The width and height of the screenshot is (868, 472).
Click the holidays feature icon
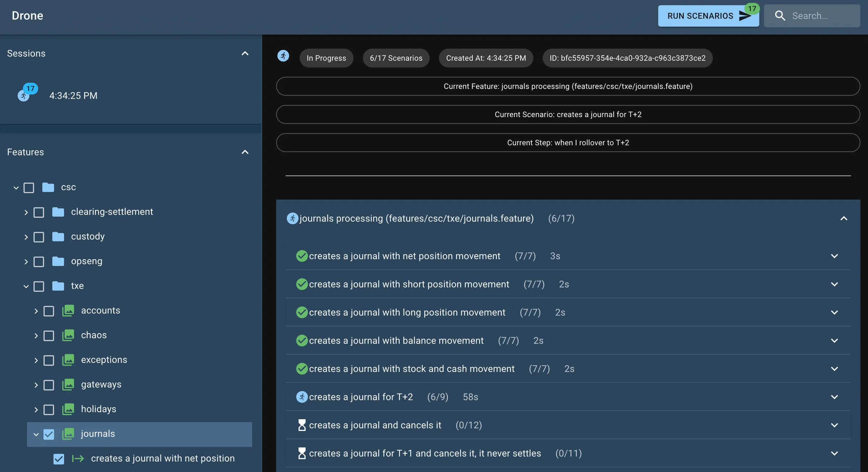point(68,409)
